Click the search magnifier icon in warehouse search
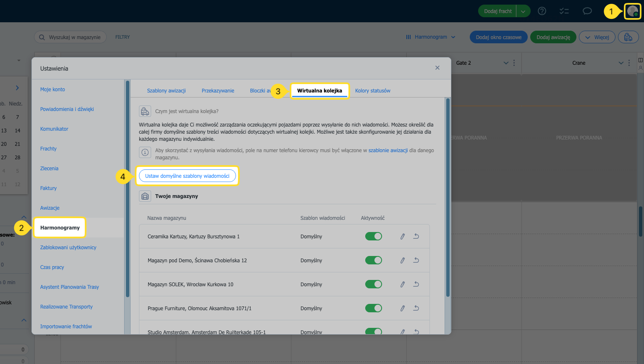 [42, 37]
